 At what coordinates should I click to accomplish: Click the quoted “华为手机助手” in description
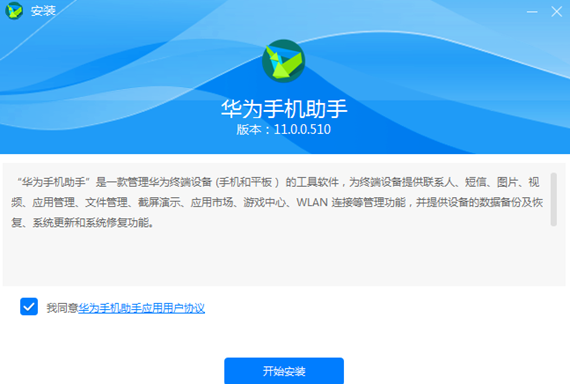click(53, 182)
